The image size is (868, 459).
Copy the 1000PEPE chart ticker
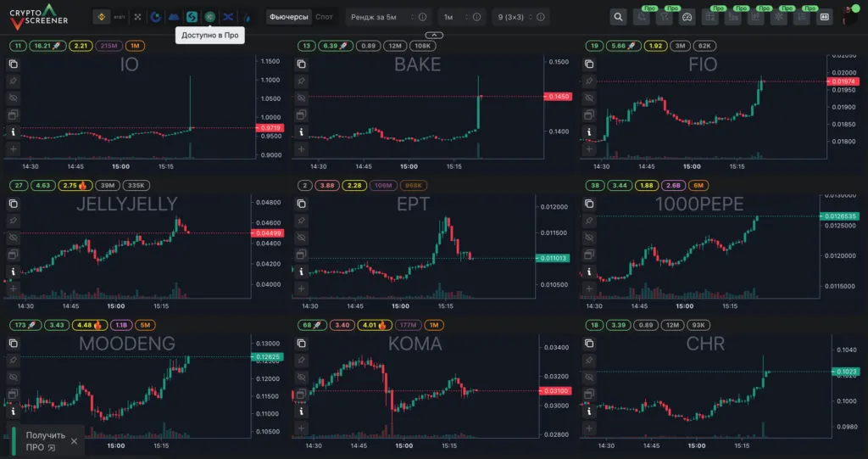[589, 204]
